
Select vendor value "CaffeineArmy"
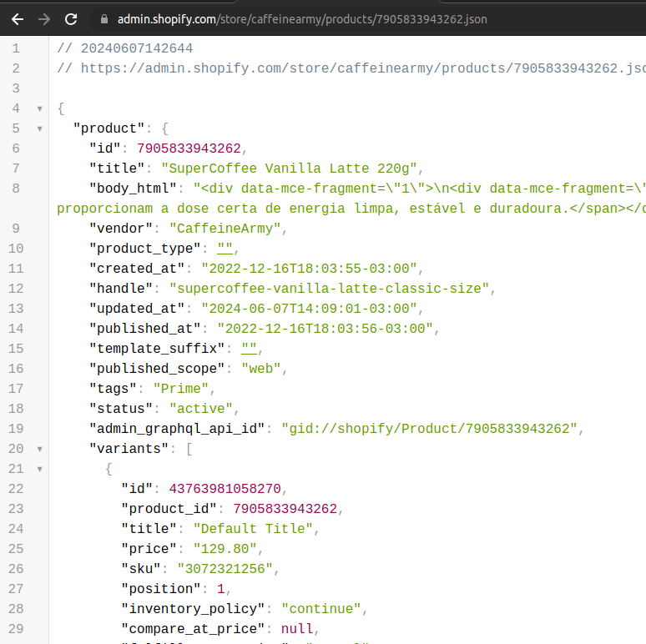225,229
